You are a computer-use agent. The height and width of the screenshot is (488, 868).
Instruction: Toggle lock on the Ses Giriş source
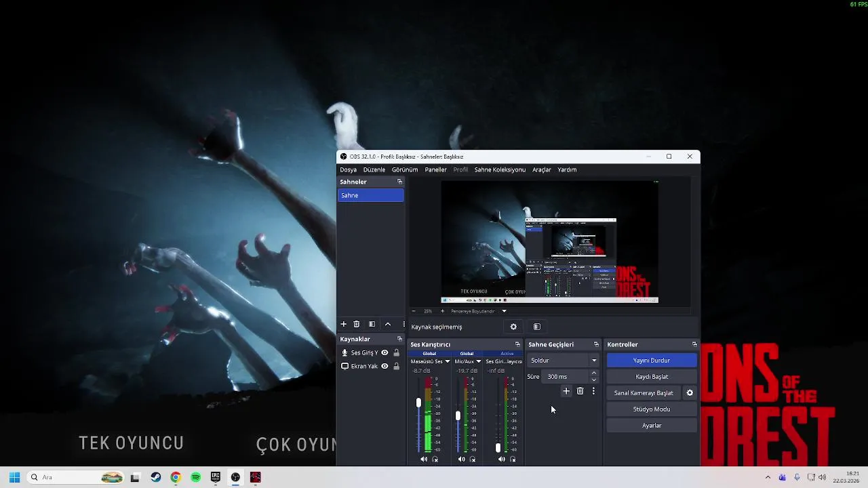click(396, 352)
